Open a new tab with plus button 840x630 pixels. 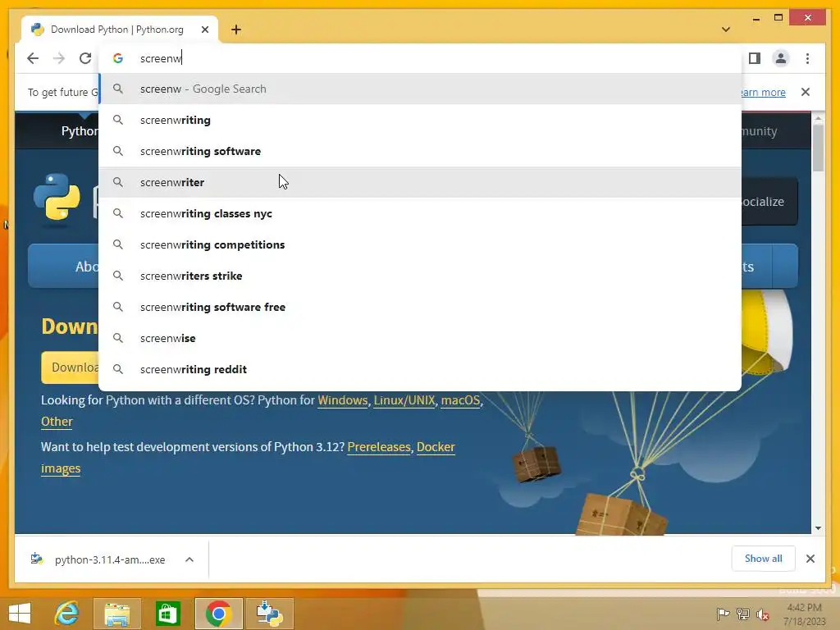(236, 30)
